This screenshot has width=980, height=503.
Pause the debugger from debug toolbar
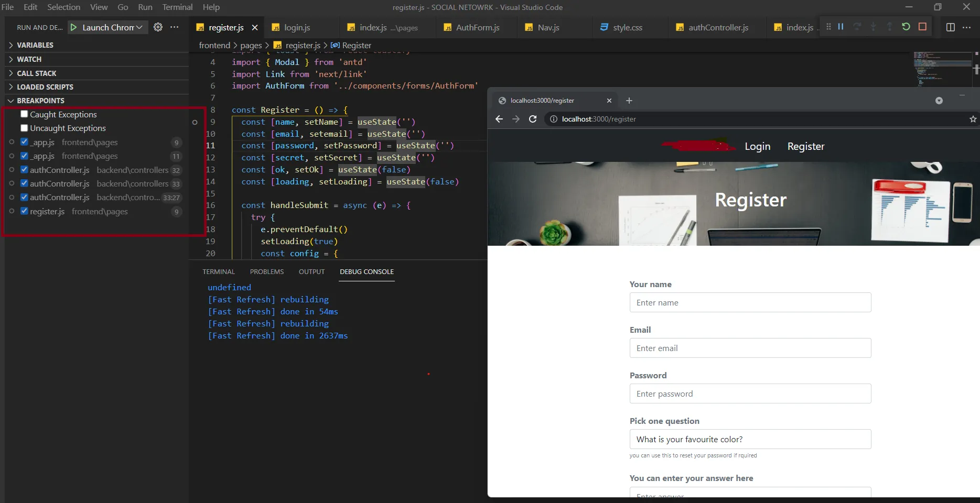click(841, 27)
